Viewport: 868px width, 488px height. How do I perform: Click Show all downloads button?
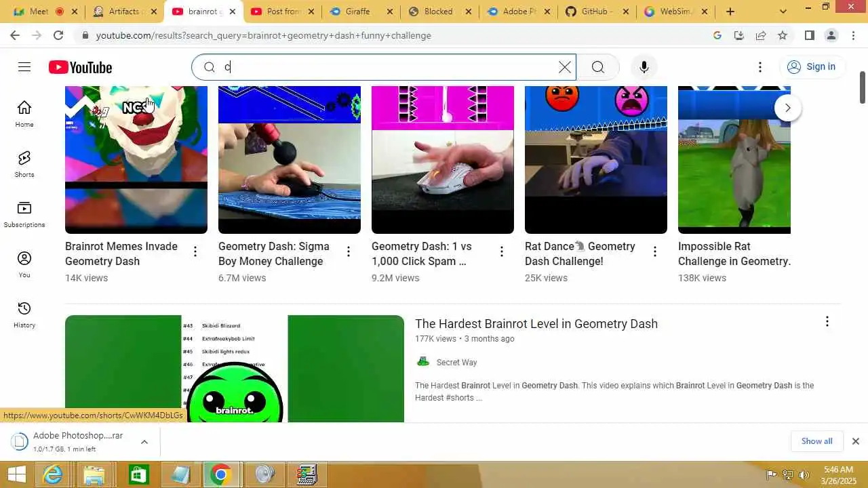coord(816,441)
